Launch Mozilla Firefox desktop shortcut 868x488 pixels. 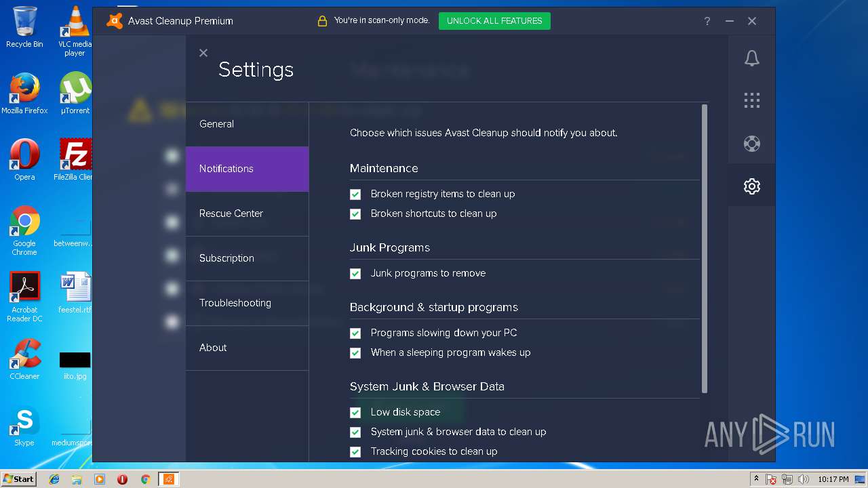tap(24, 94)
